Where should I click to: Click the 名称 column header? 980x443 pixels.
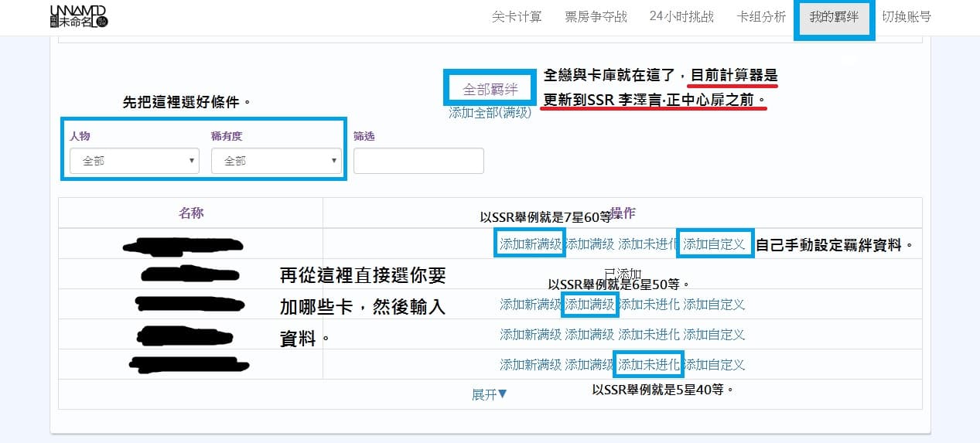[191, 213]
